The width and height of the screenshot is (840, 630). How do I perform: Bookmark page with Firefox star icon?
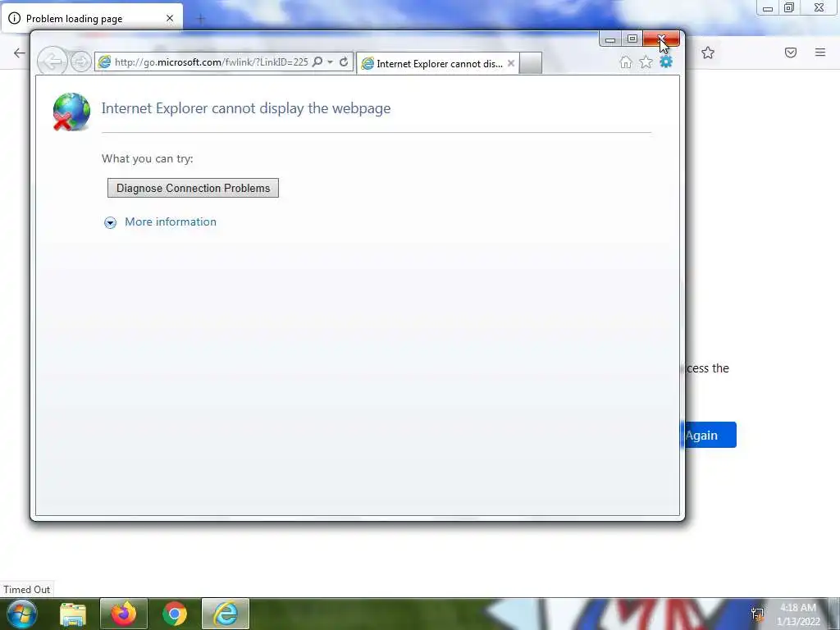(x=708, y=52)
